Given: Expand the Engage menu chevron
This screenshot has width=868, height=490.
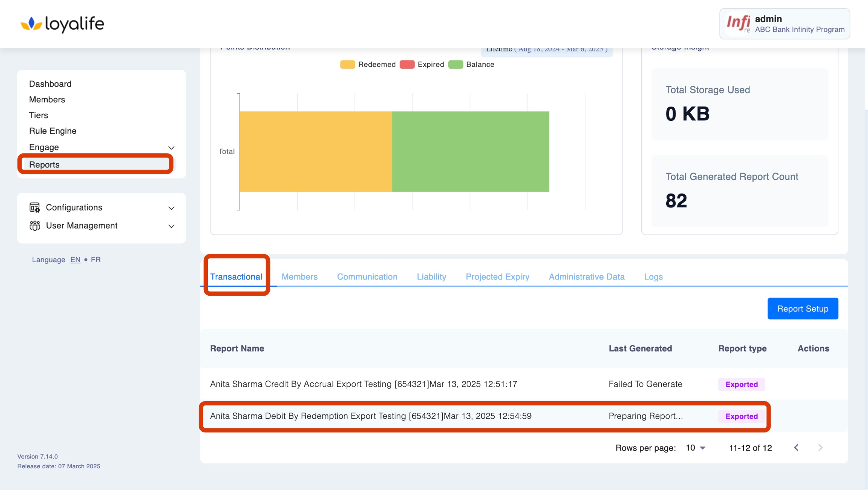Looking at the screenshot, I should (x=171, y=147).
